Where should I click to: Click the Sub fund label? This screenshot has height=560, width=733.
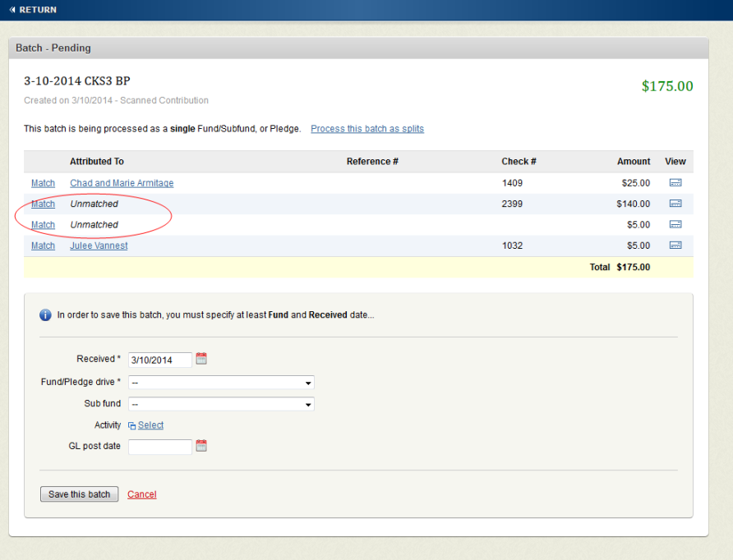103,403
